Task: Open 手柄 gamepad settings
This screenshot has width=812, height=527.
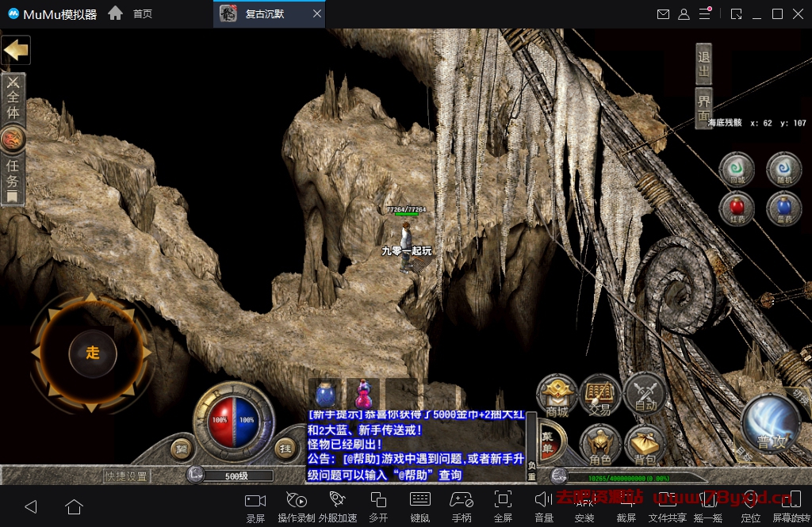Action: 462,507
